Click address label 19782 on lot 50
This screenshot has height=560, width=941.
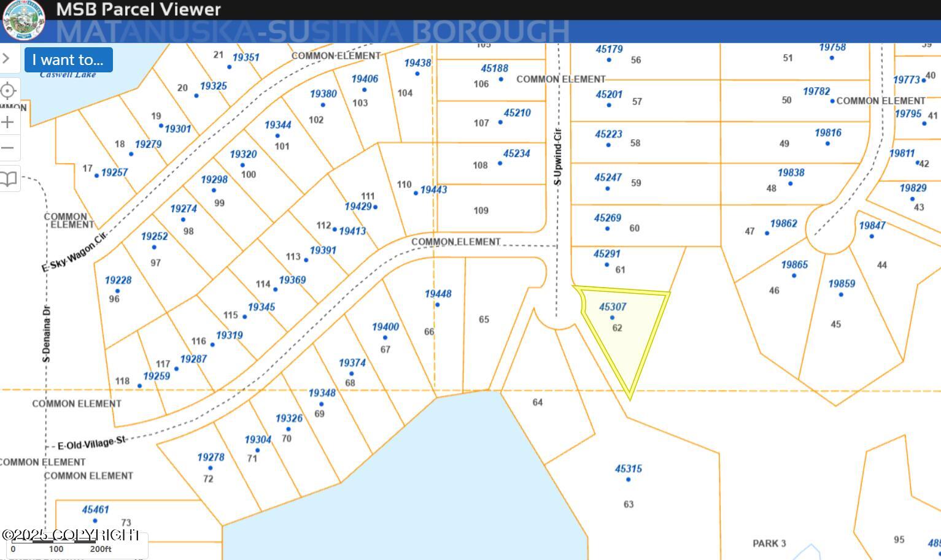(x=816, y=91)
